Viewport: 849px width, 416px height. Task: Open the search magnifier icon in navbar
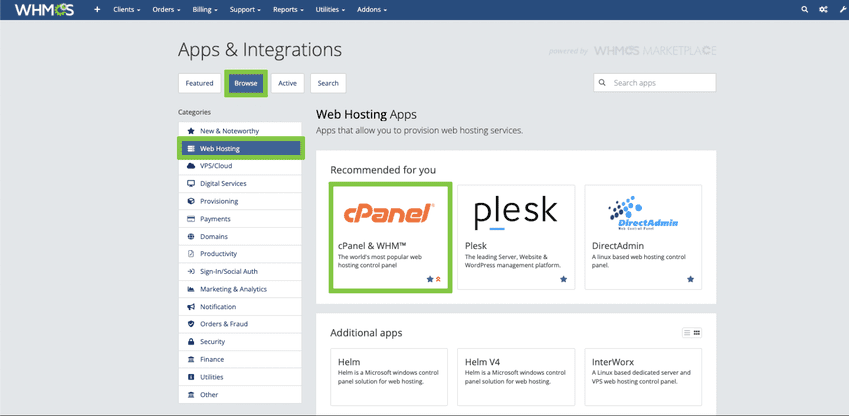click(804, 10)
